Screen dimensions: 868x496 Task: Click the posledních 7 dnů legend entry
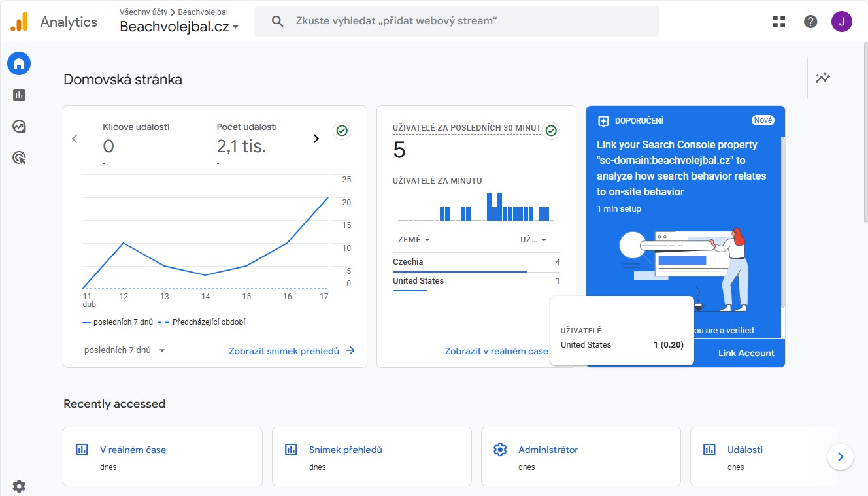(x=118, y=322)
